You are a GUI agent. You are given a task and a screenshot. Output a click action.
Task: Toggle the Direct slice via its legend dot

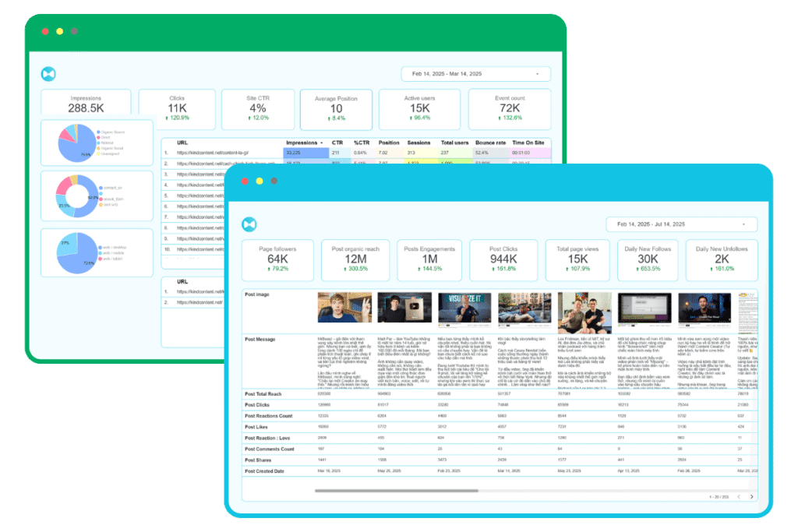click(x=98, y=137)
